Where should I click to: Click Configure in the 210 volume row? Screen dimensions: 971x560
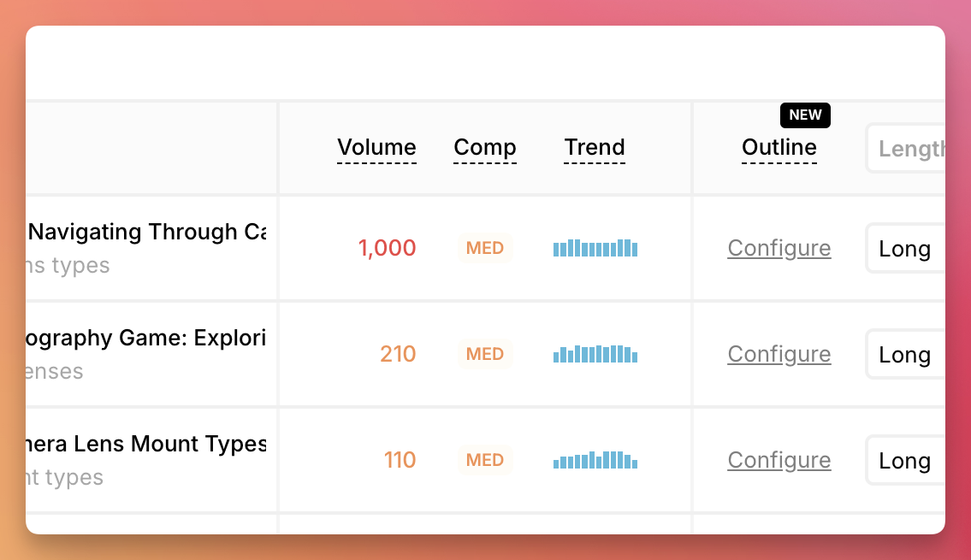(779, 354)
